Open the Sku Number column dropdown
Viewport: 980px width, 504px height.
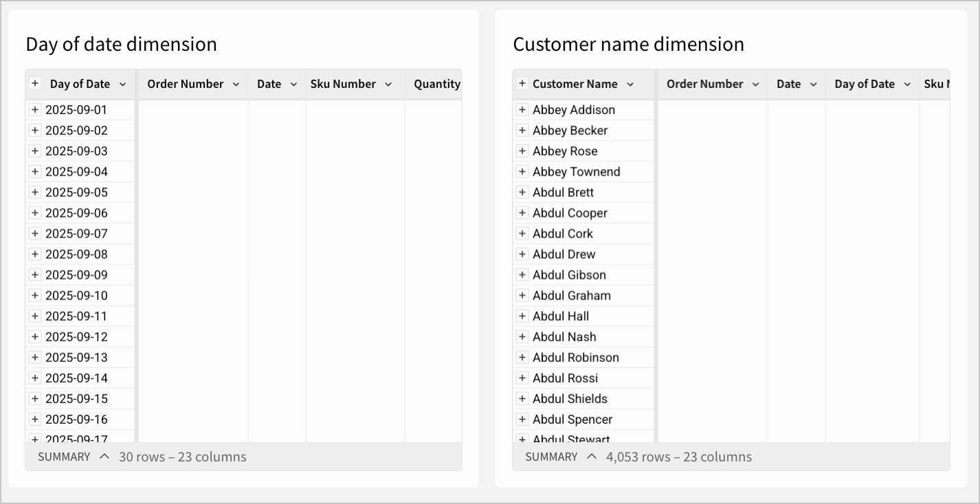point(389,83)
